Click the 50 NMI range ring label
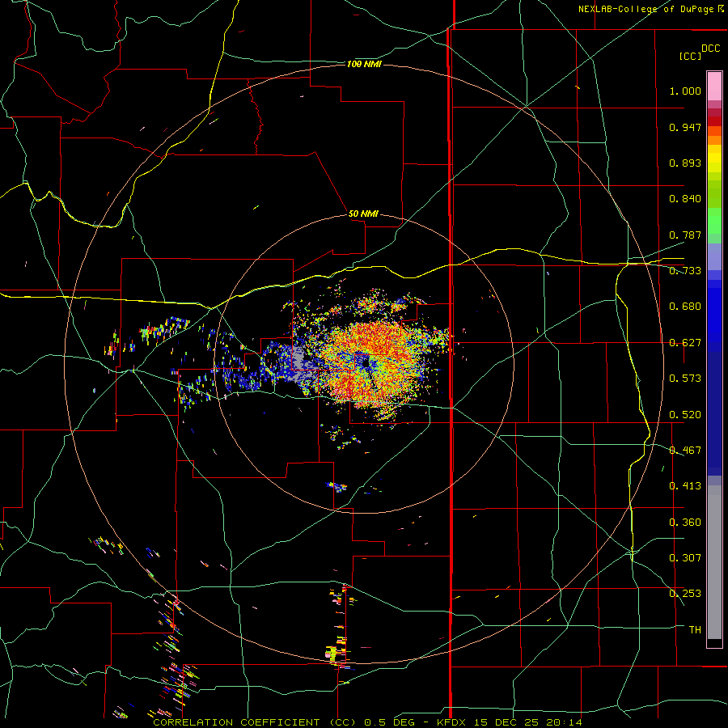The image size is (728, 728). [363, 214]
